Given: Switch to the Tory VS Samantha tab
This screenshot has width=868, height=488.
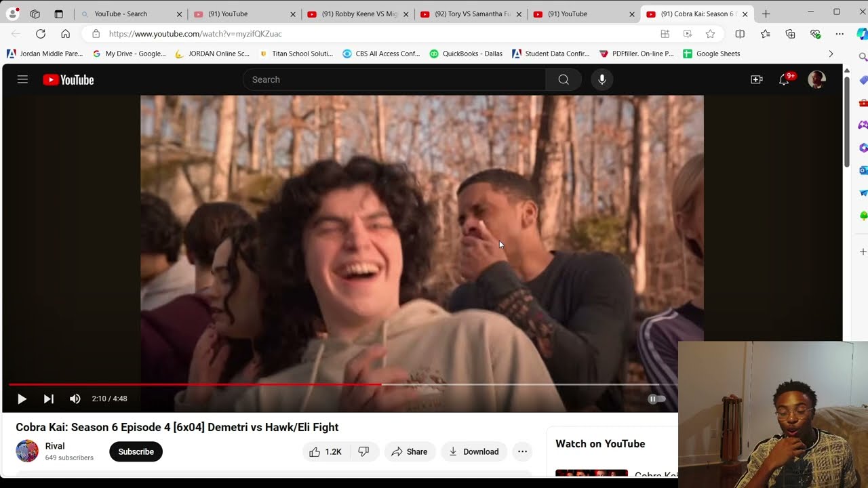Looking at the screenshot, I should [473, 14].
